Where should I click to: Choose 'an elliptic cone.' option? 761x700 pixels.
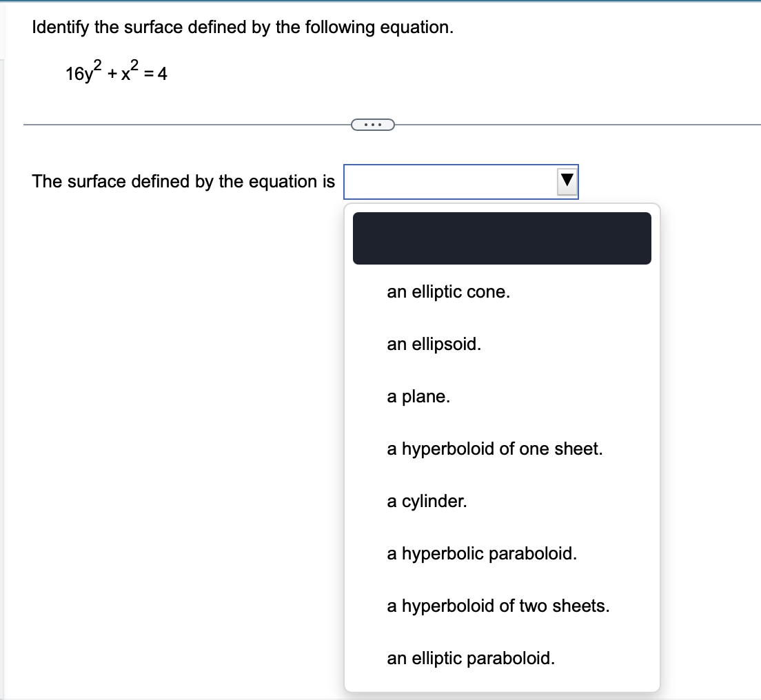click(x=447, y=291)
